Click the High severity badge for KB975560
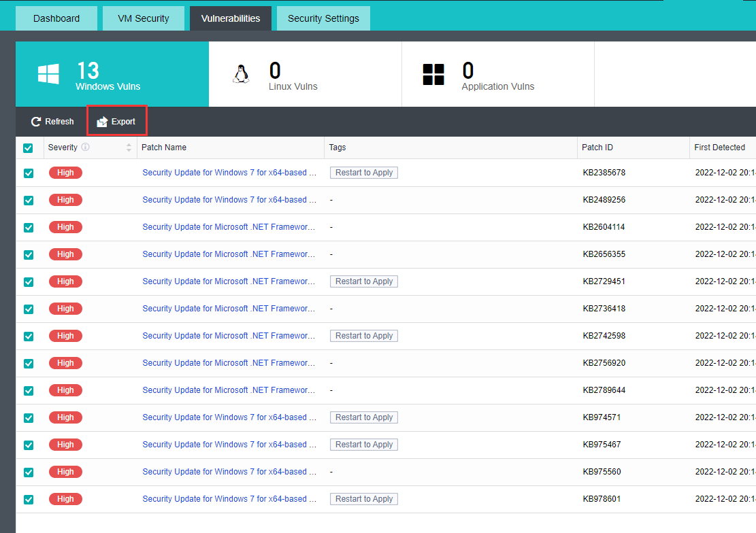The image size is (756, 533). [65, 472]
